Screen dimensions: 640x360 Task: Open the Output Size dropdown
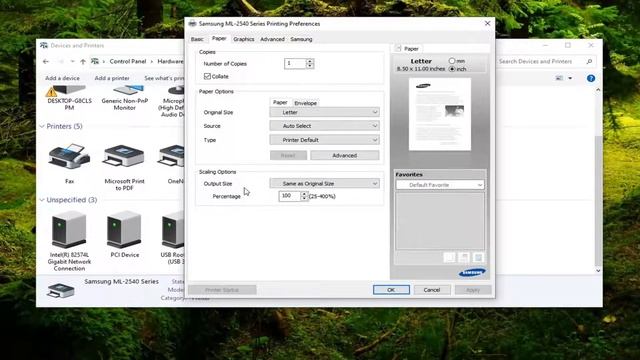(x=324, y=184)
